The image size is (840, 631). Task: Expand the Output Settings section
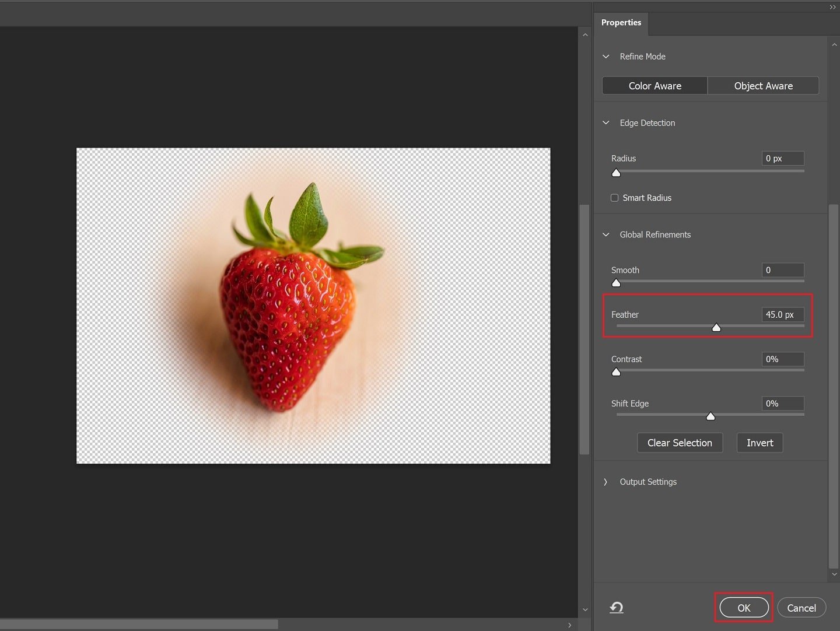point(606,482)
